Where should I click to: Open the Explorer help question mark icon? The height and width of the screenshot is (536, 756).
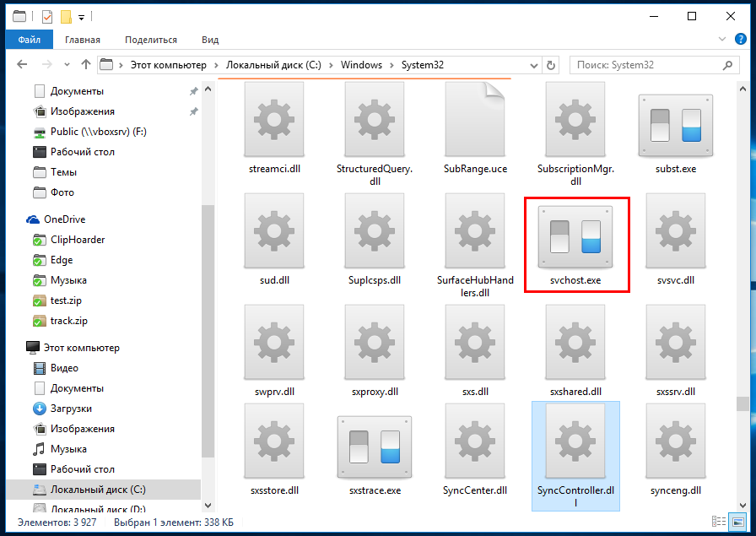[741, 39]
